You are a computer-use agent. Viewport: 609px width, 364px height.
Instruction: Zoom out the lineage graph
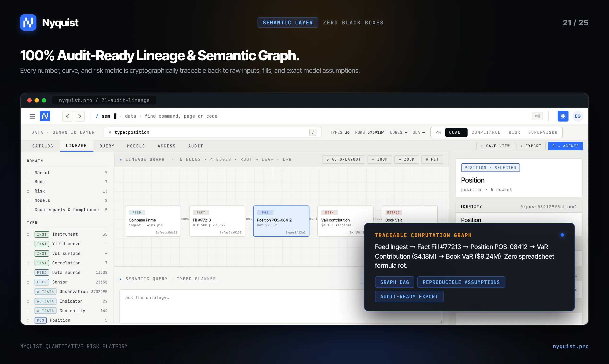click(380, 159)
